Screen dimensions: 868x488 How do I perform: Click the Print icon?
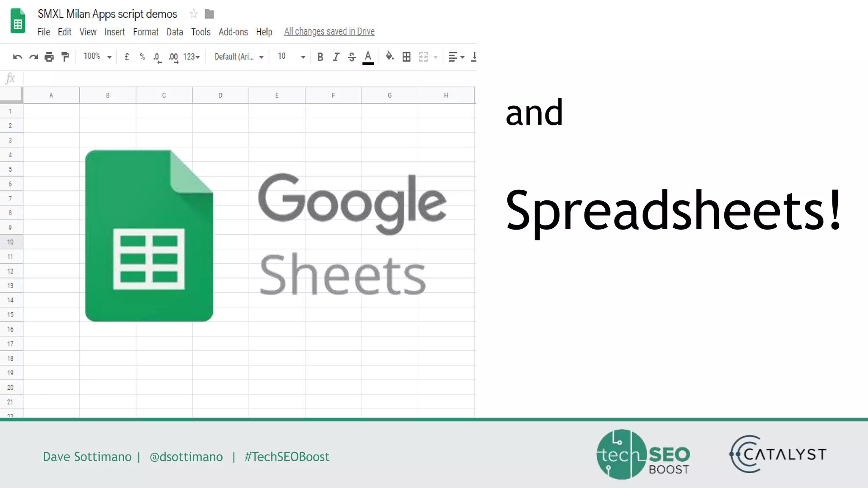coord(49,57)
